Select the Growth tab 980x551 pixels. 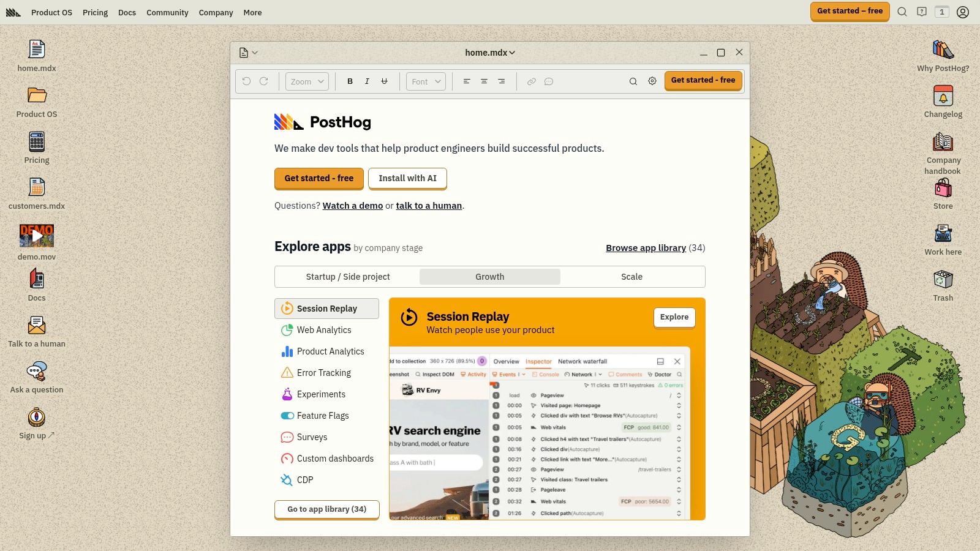pyautogui.click(x=490, y=277)
